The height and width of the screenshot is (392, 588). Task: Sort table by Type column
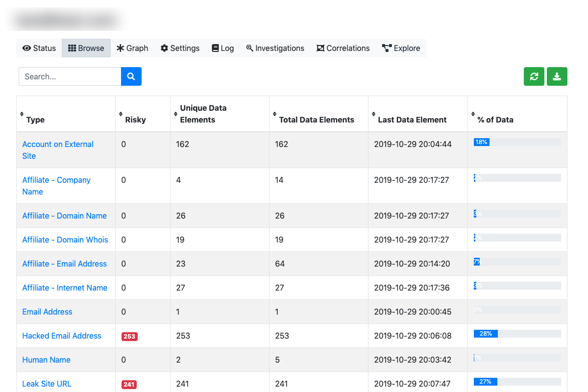coord(35,120)
